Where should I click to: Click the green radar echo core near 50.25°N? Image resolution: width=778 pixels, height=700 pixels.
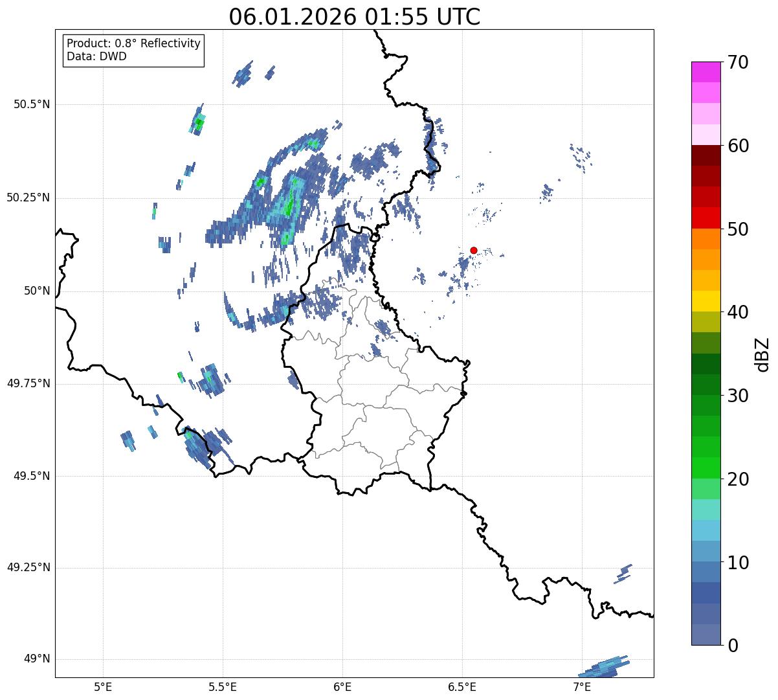click(289, 206)
